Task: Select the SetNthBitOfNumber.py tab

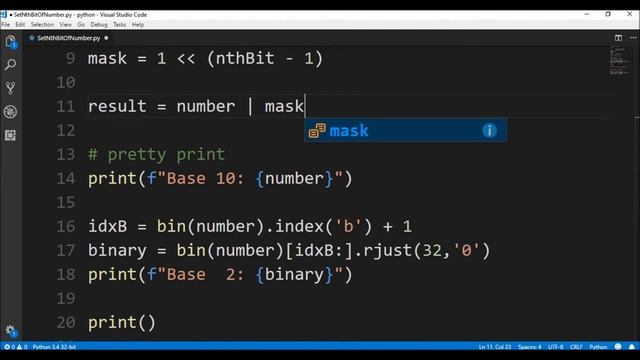Action: (69, 38)
